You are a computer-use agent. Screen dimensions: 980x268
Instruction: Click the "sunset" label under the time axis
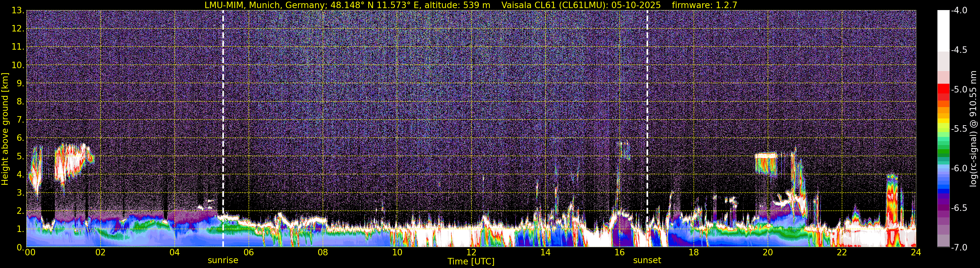tap(647, 261)
